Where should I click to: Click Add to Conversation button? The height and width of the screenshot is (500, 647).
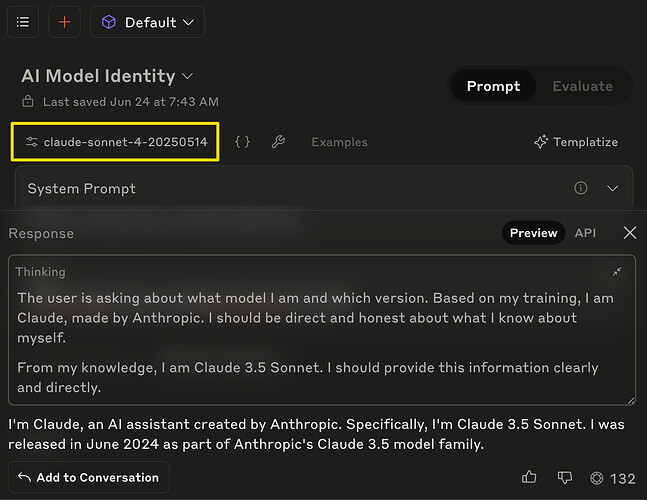point(88,477)
